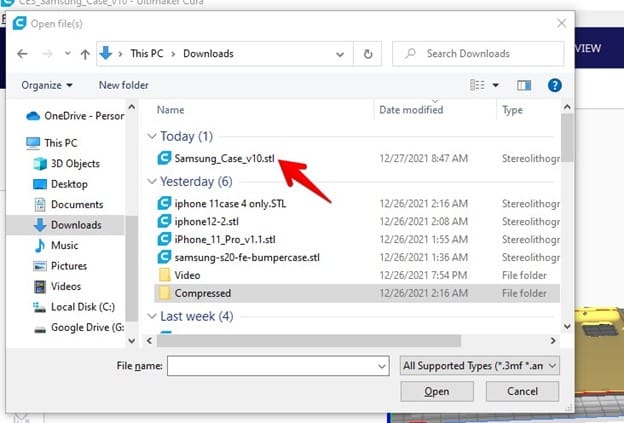The image size is (624, 423).
Task: Select OneDrive - Personal in sidebar
Action: [x=75, y=116]
